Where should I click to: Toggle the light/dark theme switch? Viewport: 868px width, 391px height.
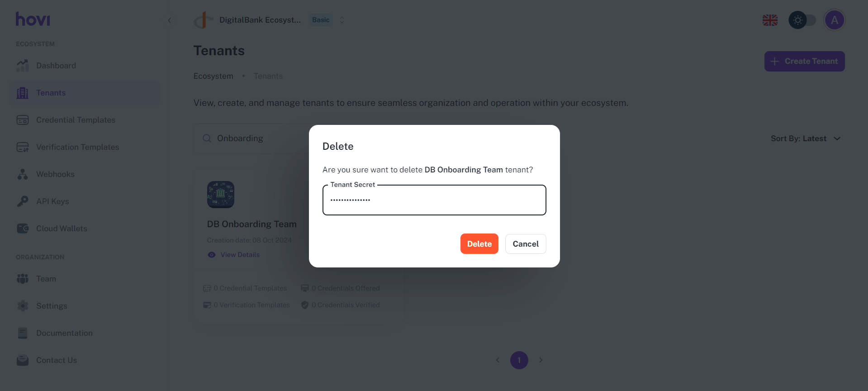click(802, 20)
